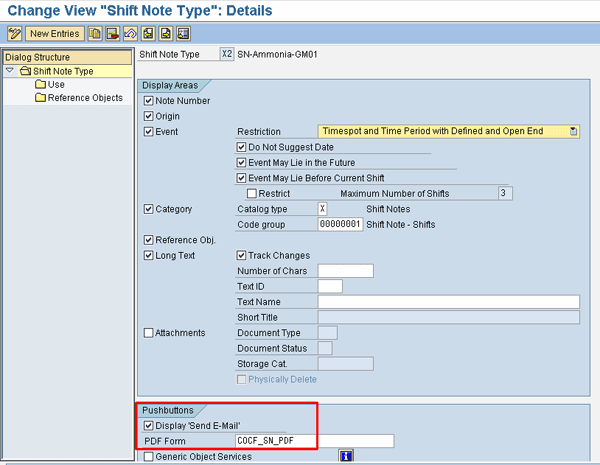Click the New Entries button
The width and height of the screenshot is (600, 465).
[54, 33]
